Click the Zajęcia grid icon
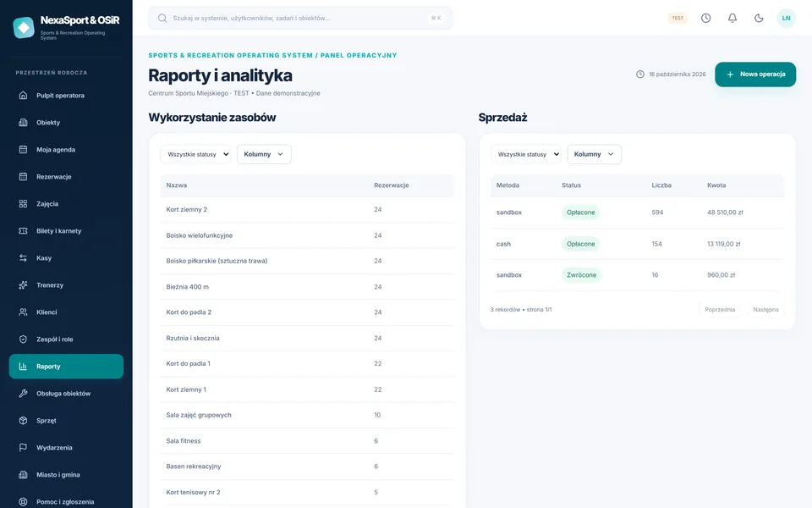Viewport: 812px width, 508px height. point(24,204)
